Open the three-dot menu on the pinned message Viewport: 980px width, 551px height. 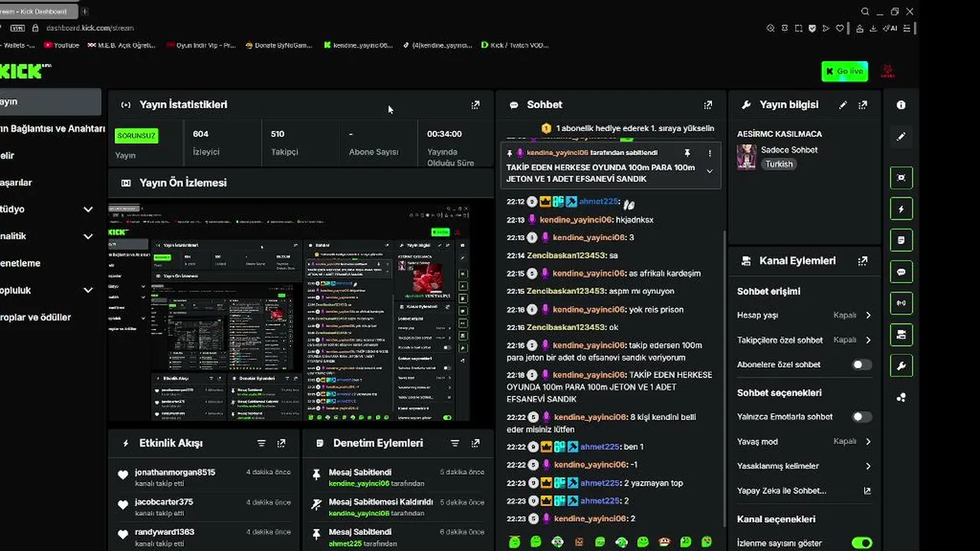710,153
